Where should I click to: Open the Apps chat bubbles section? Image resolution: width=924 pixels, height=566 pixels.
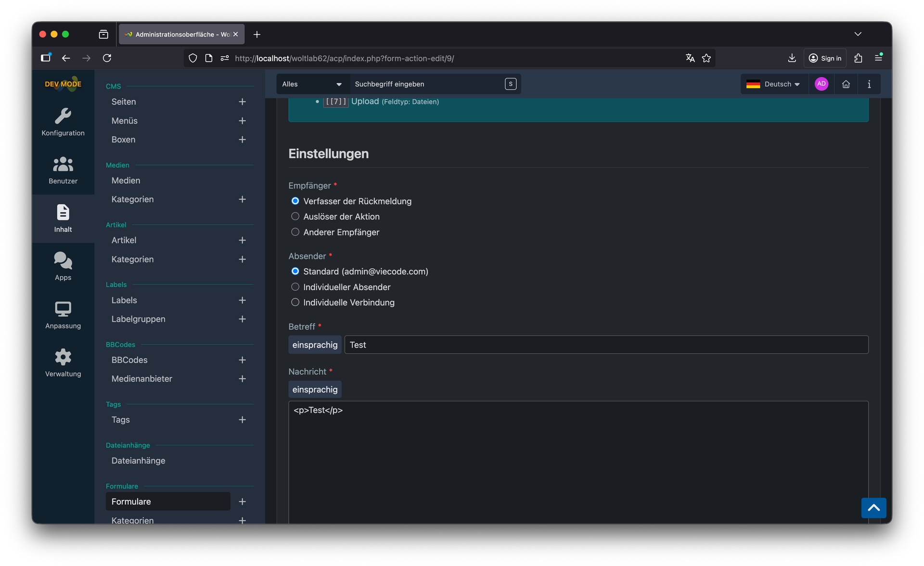[63, 267]
